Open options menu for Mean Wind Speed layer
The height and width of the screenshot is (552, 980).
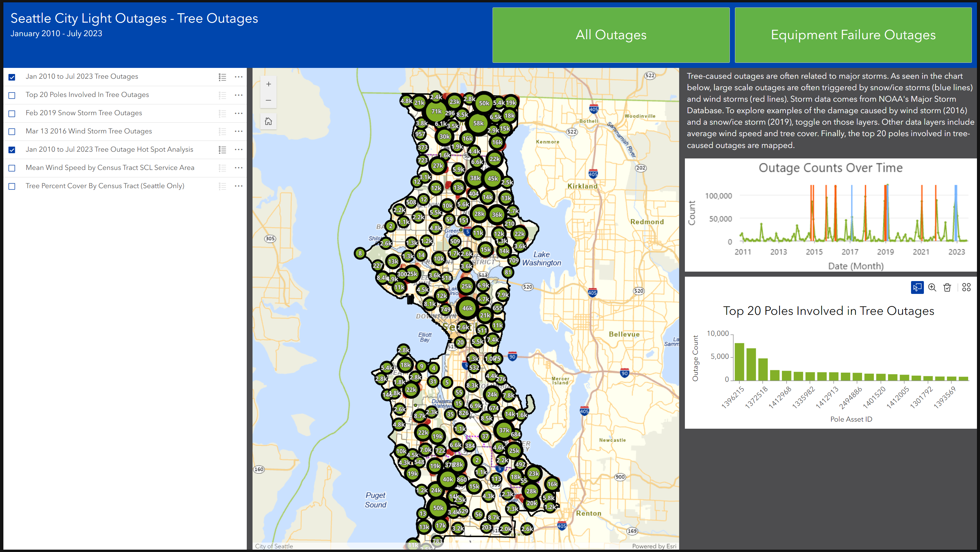[x=239, y=168]
